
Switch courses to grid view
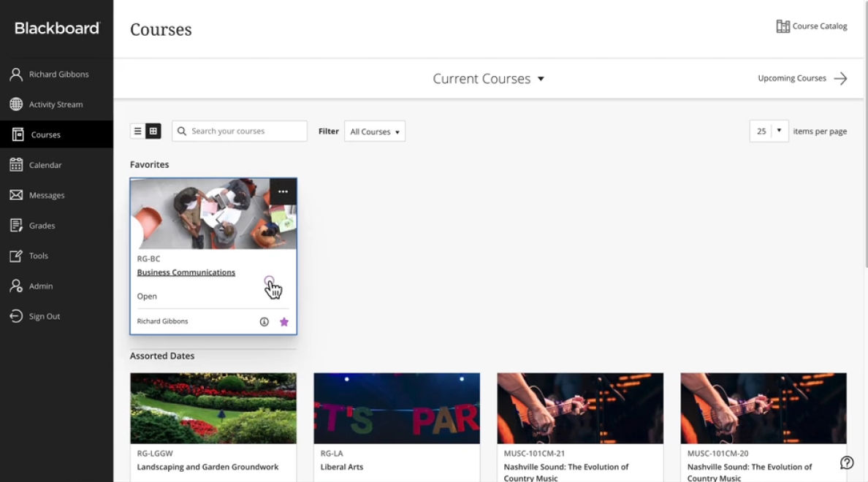click(153, 131)
